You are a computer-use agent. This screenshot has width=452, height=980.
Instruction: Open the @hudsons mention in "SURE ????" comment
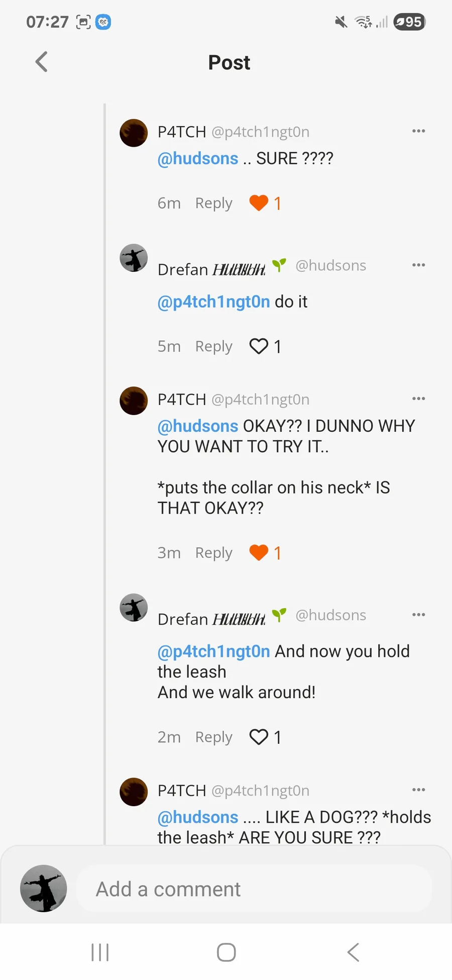pyautogui.click(x=198, y=159)
